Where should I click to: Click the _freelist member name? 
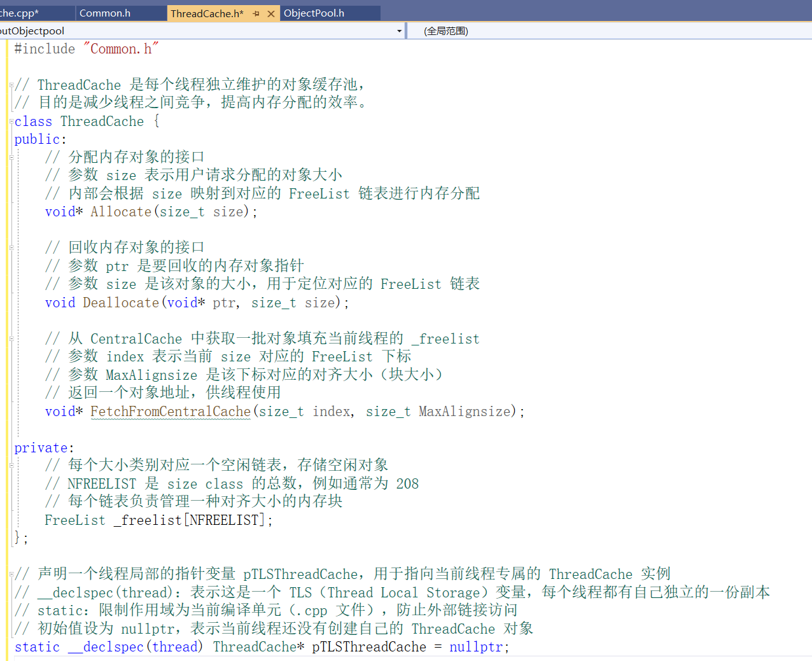coord(148,520)
